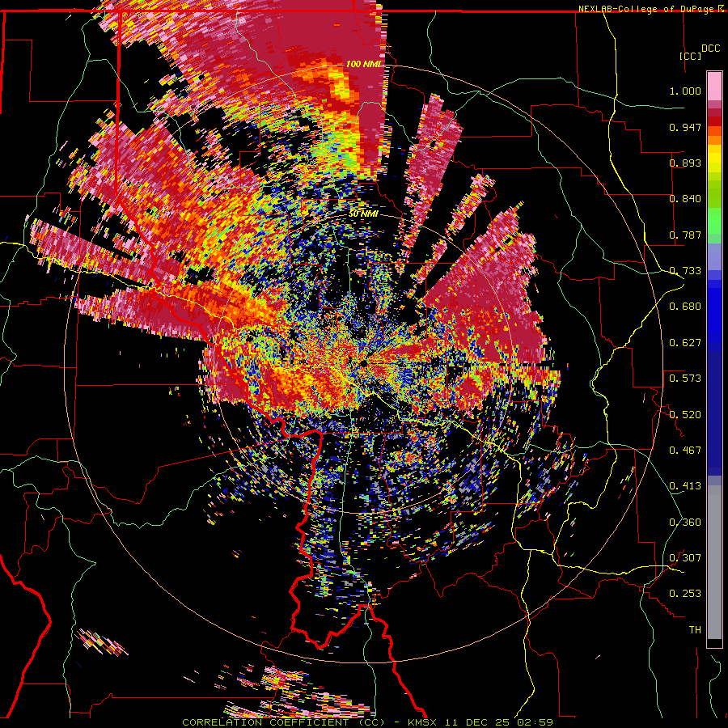Click the NEXLAB-College of DuPage credit text
Screen dimensions: 728x728
(x=647, y=9)
